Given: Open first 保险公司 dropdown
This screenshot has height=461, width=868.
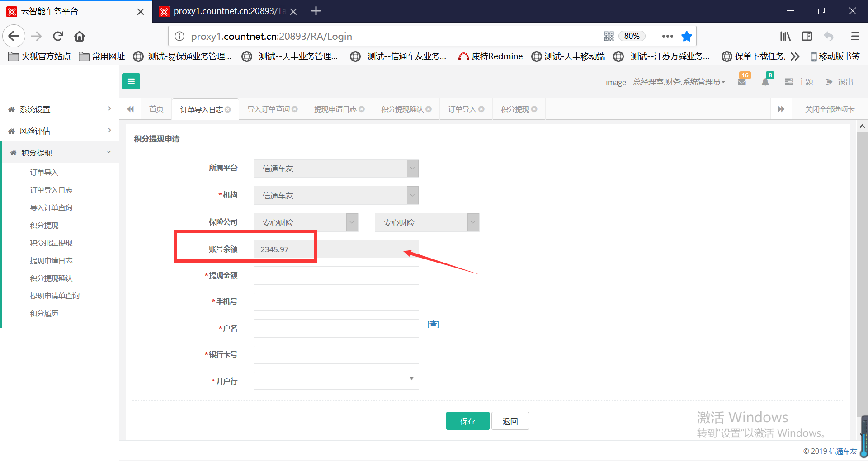Looking at the screenshot, I should (x=306, y=222).
